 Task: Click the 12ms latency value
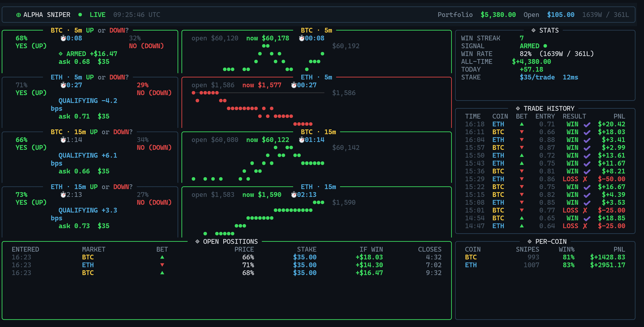570,77
